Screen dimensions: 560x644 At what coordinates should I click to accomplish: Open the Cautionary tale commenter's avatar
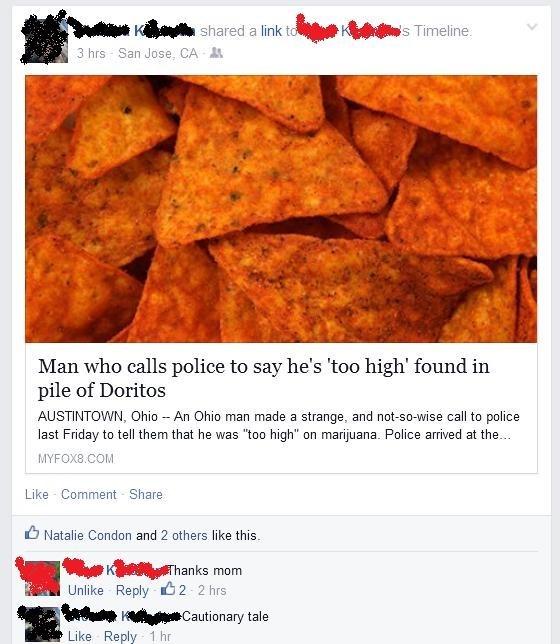coord(41,624)
